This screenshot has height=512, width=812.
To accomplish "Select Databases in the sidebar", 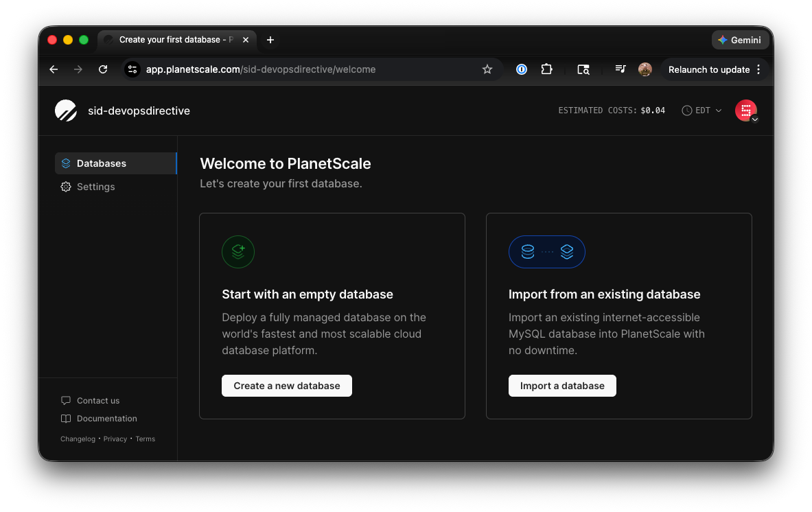I will tap(102, 163).
